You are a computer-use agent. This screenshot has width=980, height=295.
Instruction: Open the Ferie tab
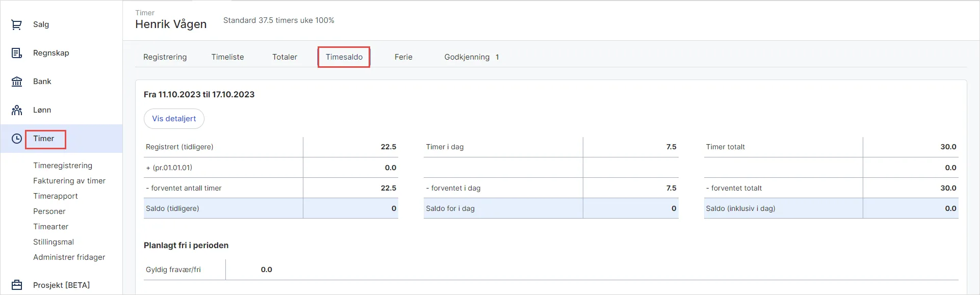tap(403, 57)
